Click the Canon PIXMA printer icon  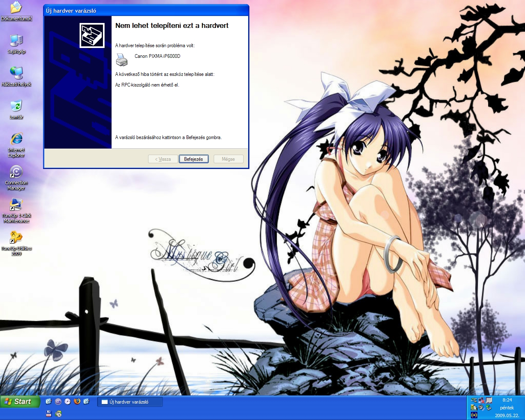tap(121, 60)
